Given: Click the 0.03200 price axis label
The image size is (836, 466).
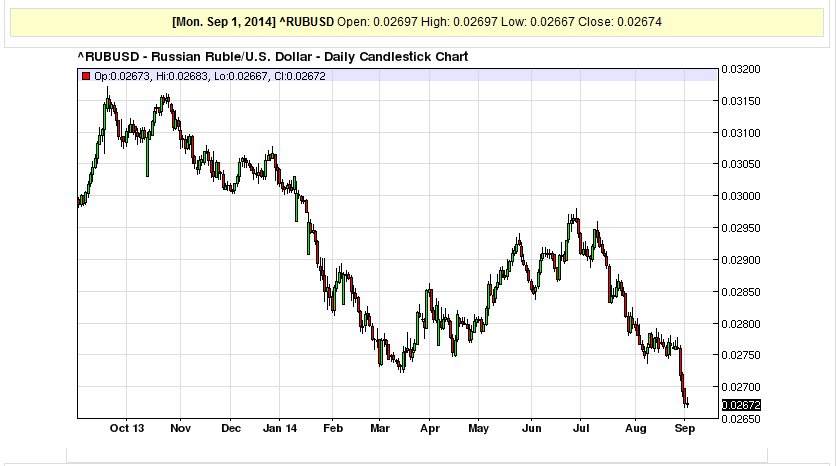Looking at the screenshot, I should (x=741, y=69).
